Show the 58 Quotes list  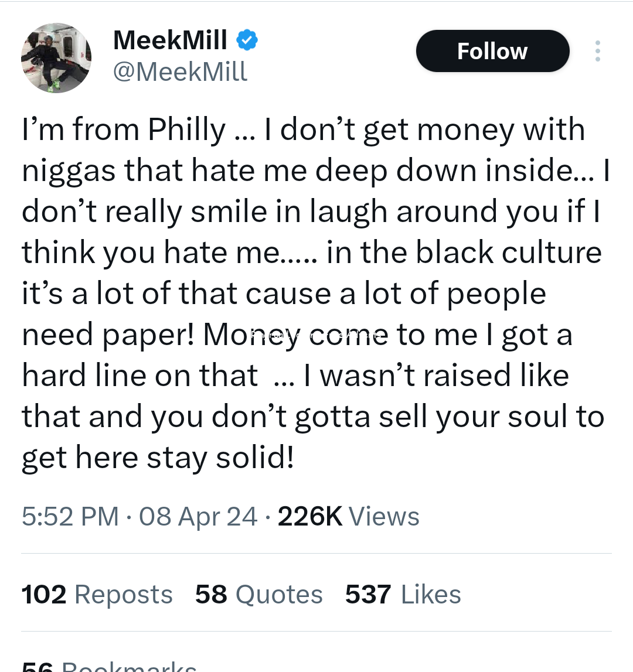(x=258, y=595)
